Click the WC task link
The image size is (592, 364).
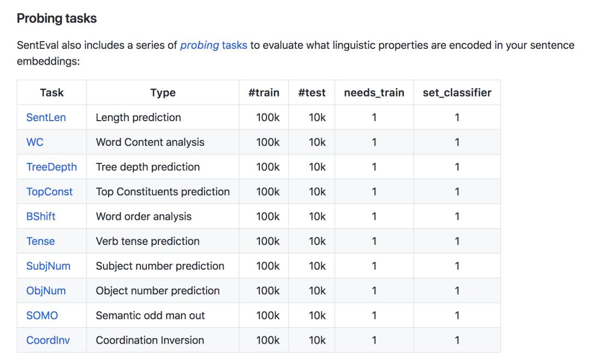point(35,142)
